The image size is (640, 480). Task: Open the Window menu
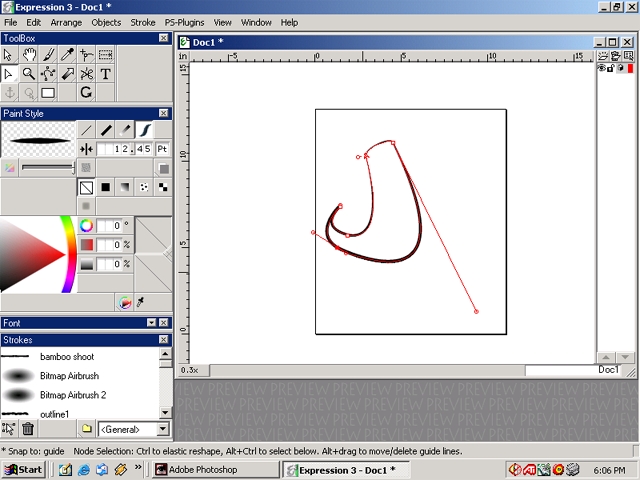click(256, 22)
